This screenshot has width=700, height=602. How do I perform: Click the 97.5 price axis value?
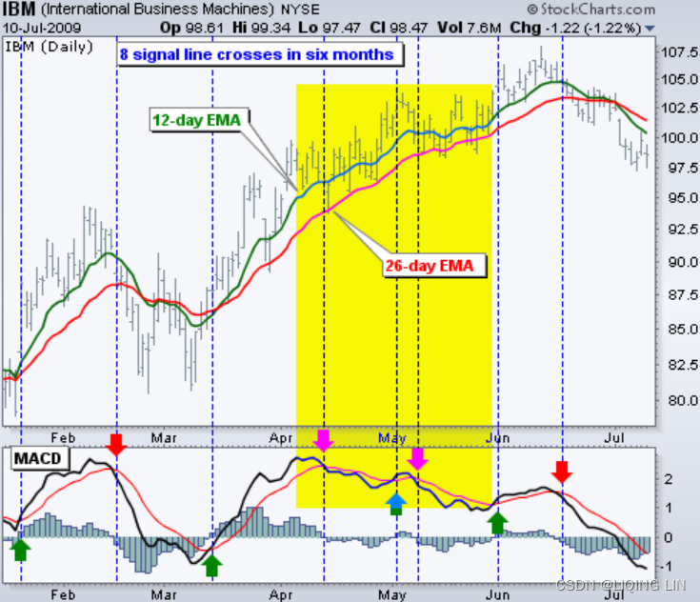click(683, 168)
